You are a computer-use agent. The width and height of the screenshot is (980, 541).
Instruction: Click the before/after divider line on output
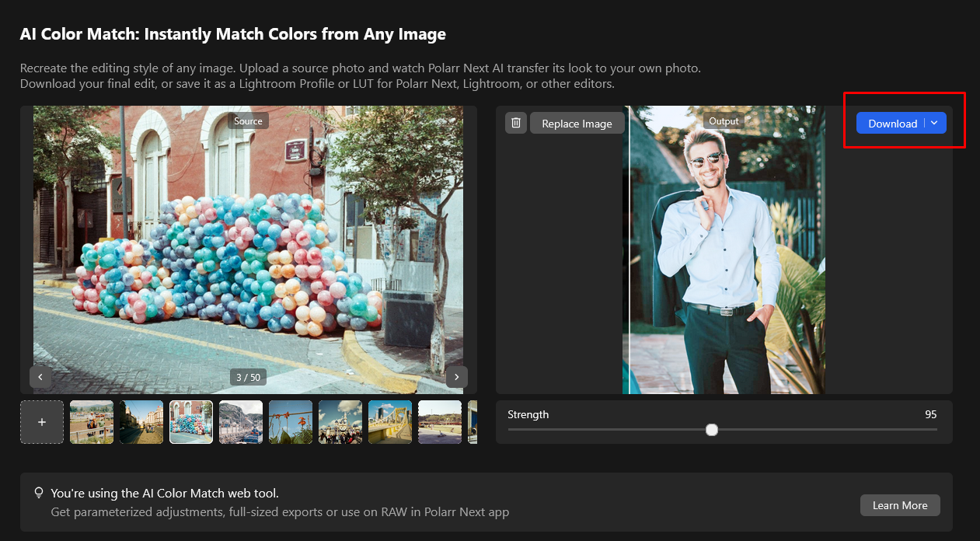630,249
